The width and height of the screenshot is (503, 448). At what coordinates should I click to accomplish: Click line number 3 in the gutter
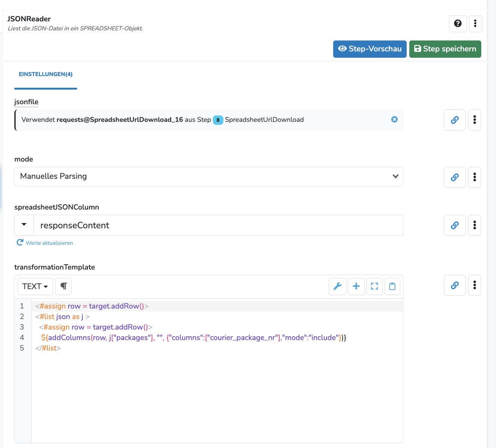(x=22, y=327)
